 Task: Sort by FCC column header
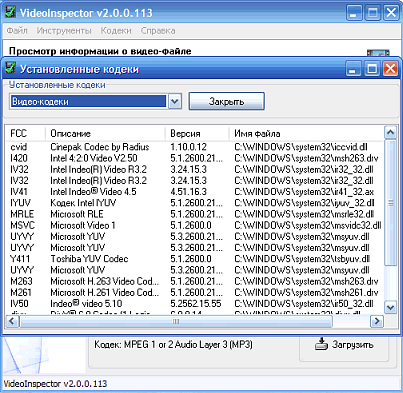[x=25, y=134]
